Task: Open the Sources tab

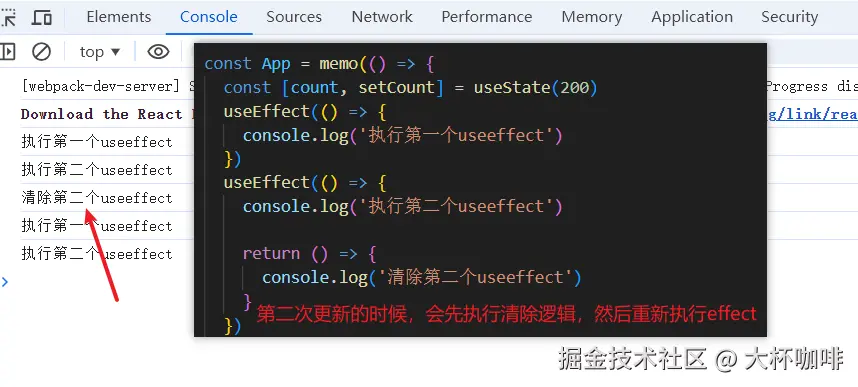Action: click(294, 17)
